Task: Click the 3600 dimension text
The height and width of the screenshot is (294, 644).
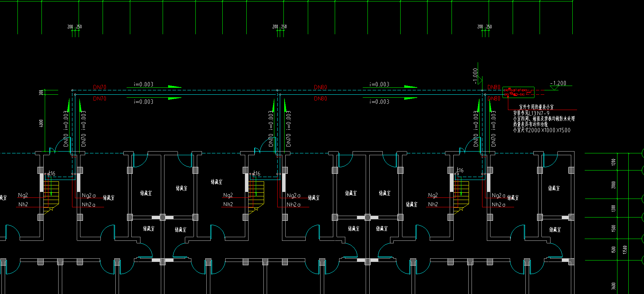Action: click(614, 286)
